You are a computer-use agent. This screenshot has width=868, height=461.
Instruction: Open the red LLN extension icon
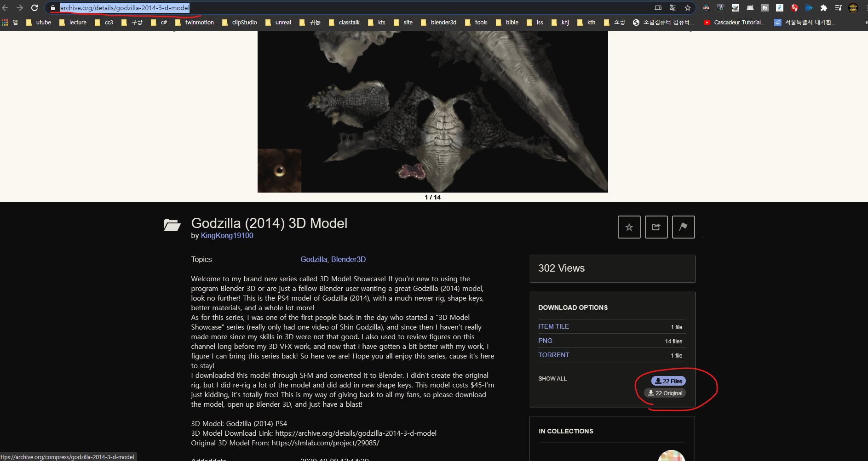pos(794,8)
